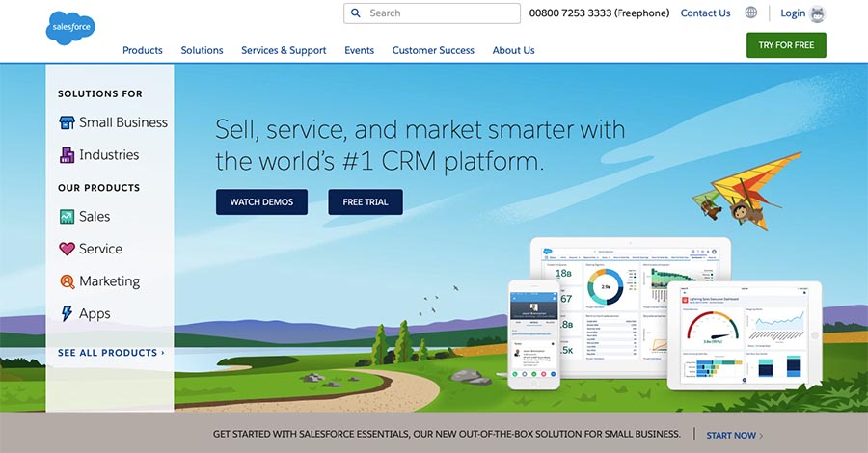Viewport: 868px width, 453px height.
Task: Click the Salesforce cloud logo
Action: (x=70, y=28)
